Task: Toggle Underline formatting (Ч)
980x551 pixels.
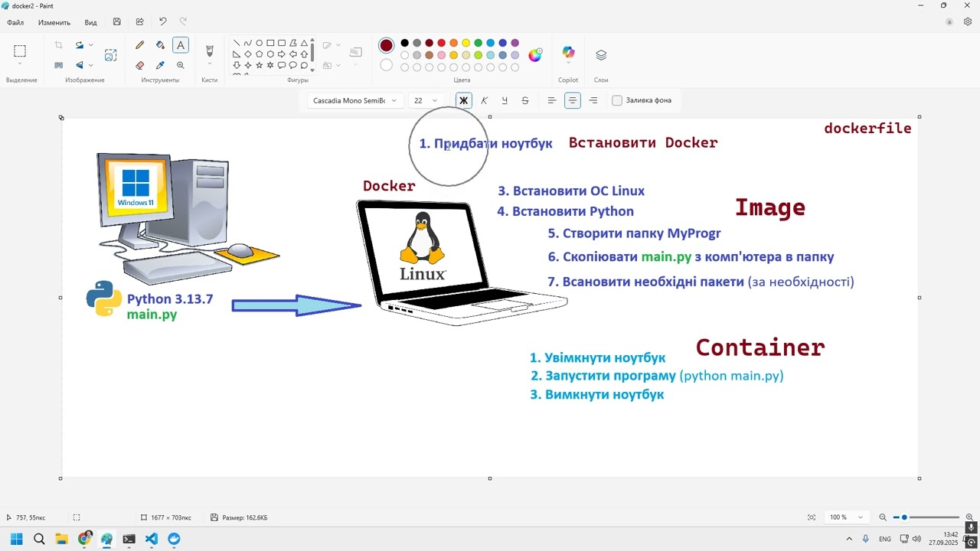Action: pyautogui.click(x=504, y=100)
